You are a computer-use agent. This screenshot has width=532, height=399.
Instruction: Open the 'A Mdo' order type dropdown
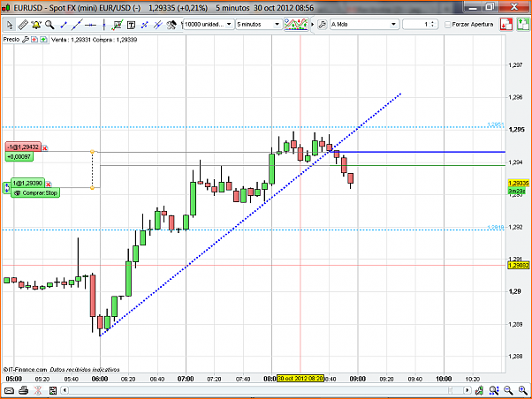click(x=364, y=25)
